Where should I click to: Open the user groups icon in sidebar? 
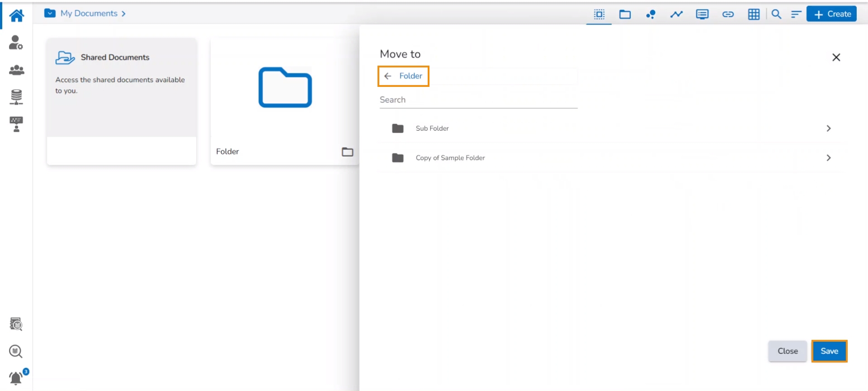[x=16, y=70]
